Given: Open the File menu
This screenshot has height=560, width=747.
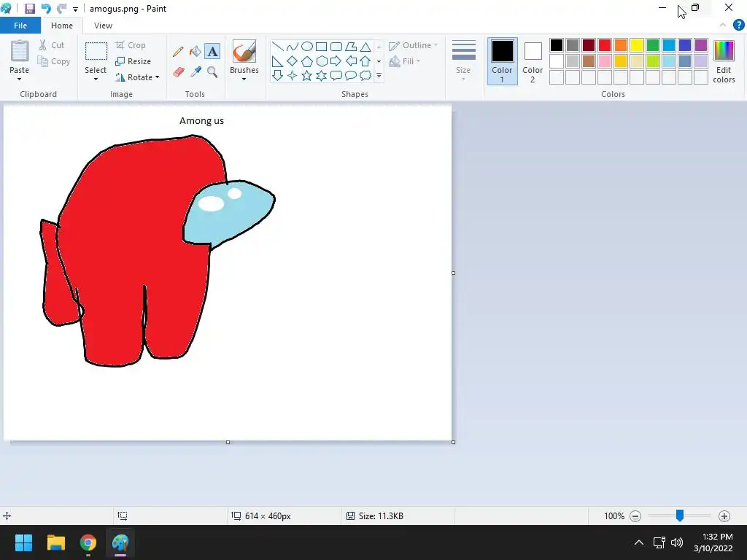Looking at the screenshot, I should point(20,26).
